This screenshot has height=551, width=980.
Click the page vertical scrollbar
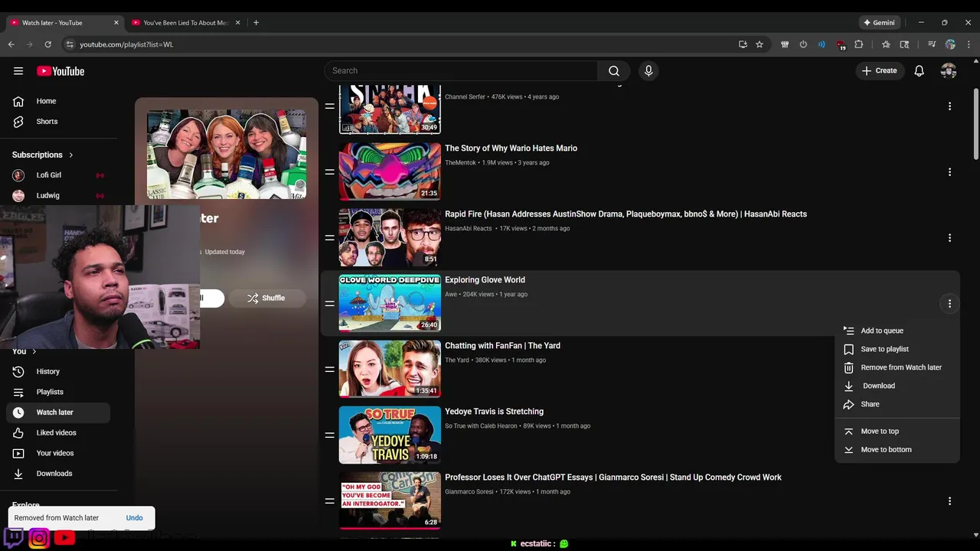point(976,122)
